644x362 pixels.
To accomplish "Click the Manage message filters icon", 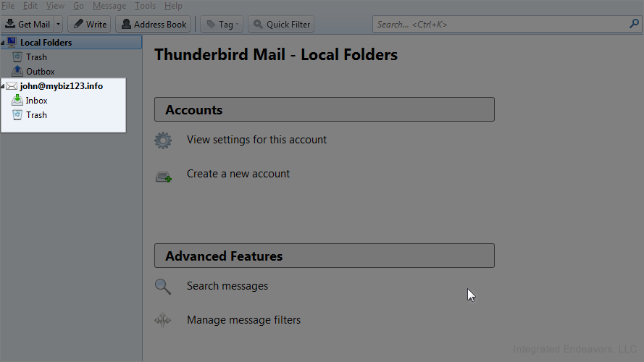I will [x=163, y=321].
